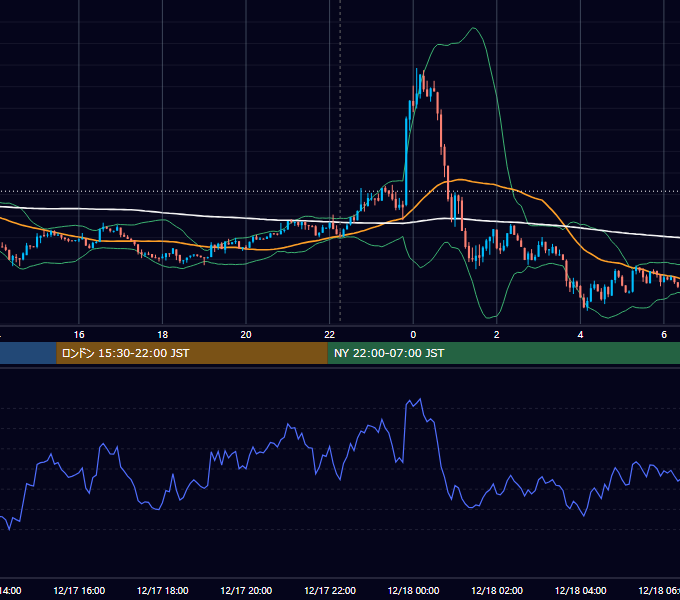Click the 16 hour axis label
This screenshot has width=680, height=600.
click(x=79, y=334)
